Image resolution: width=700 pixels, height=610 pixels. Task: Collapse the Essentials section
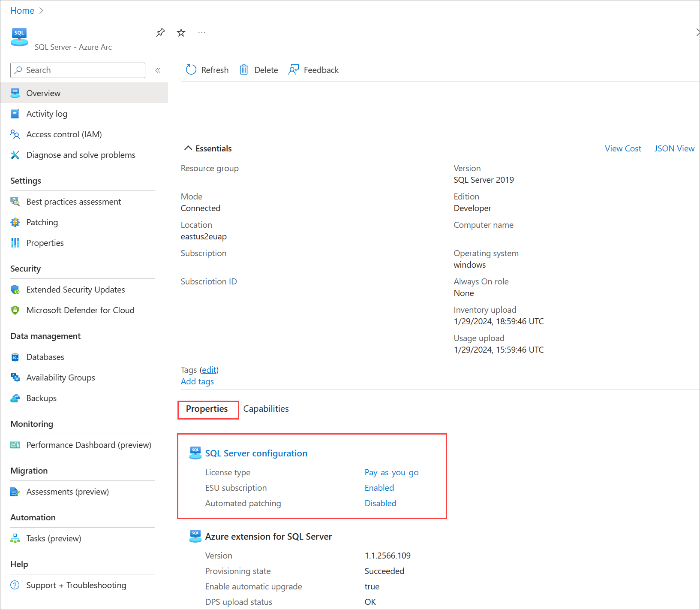[x=188, y=148]
